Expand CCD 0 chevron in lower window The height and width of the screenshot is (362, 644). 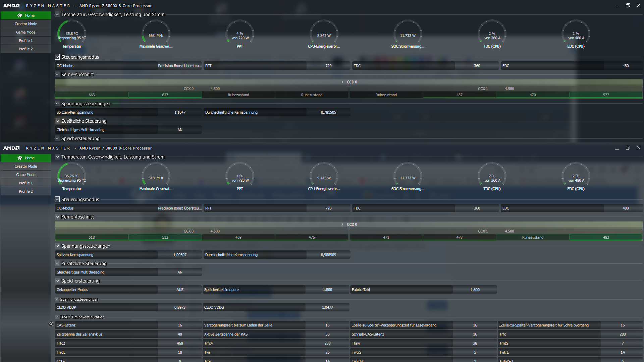342,225
